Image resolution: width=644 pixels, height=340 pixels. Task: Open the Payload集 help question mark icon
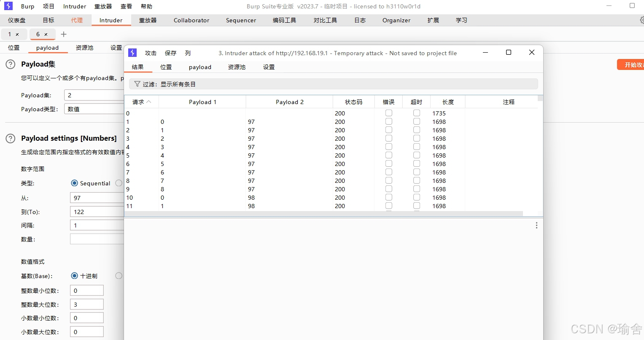coord(11,64)
